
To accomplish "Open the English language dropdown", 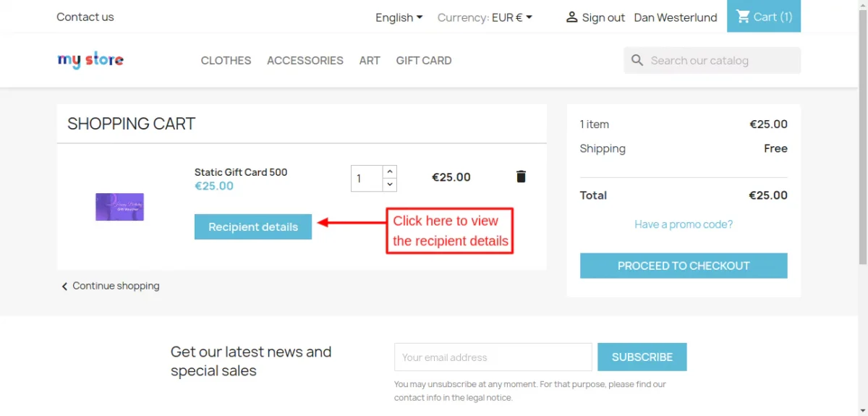I will [x=399, y=17].
